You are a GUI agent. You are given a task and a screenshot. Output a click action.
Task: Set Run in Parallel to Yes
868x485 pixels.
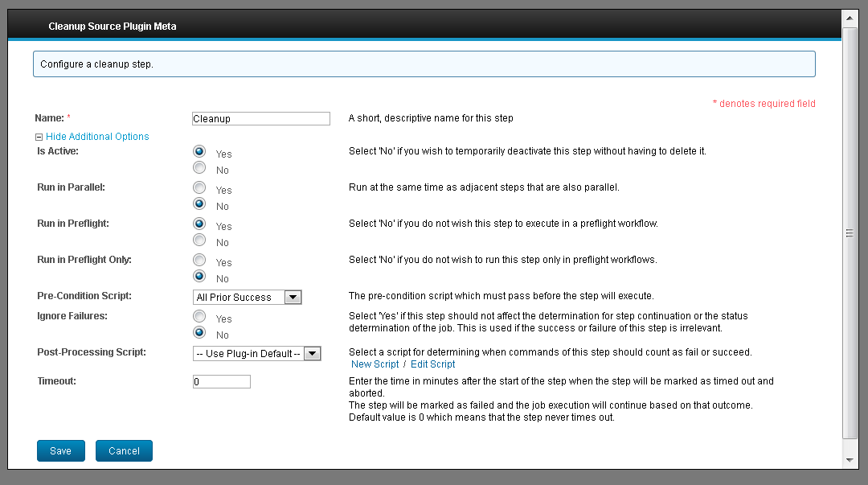pos(199,187)
